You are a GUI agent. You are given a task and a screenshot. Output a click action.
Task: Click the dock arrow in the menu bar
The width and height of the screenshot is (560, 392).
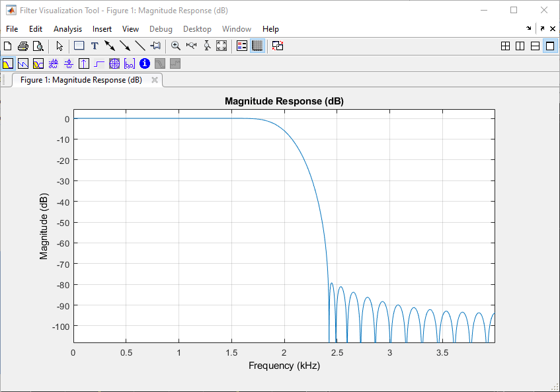(x=528, y=28)
